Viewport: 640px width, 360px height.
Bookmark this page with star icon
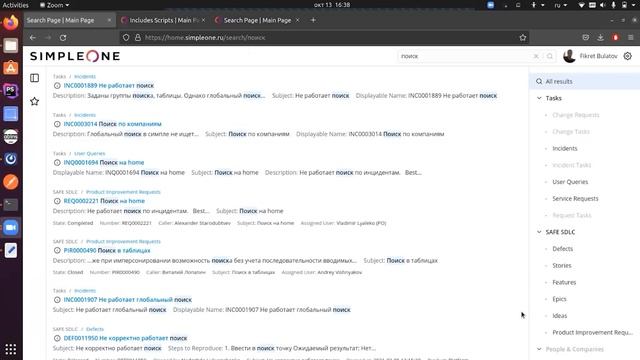coord(523,38)
